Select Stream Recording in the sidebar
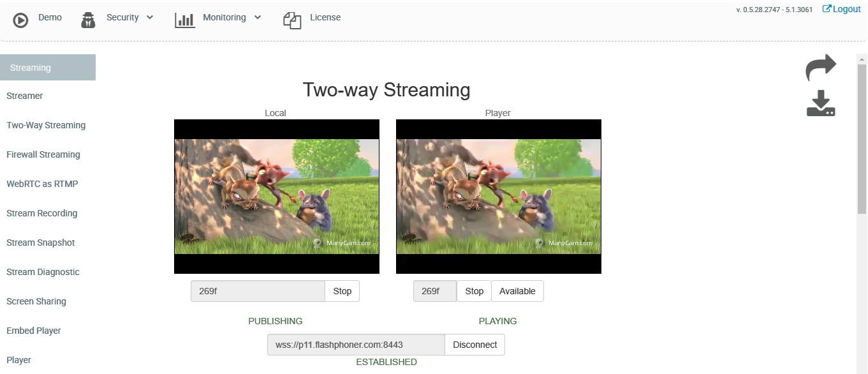The height and width of the screenshot is (374, 868). pos(42,213)
